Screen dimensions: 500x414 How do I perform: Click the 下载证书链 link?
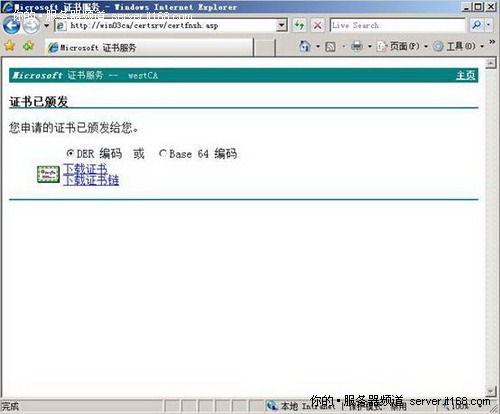91,180
